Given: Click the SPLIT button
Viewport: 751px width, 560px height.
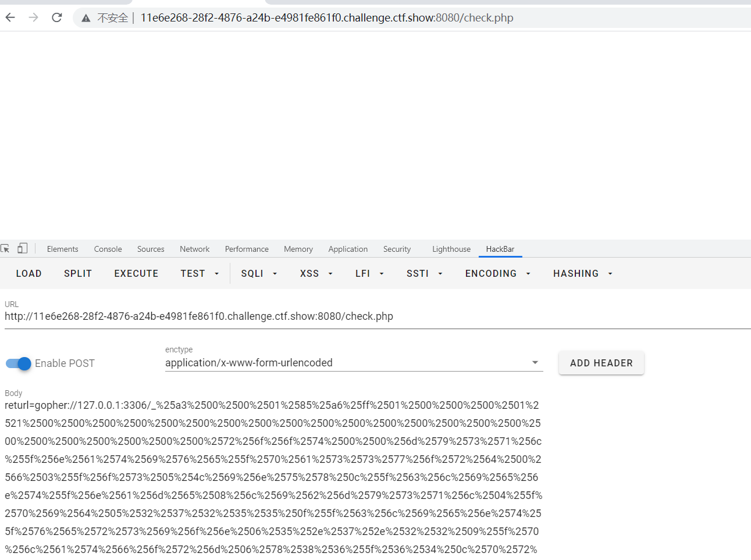Looking at the screenshot, I should 78,273.
